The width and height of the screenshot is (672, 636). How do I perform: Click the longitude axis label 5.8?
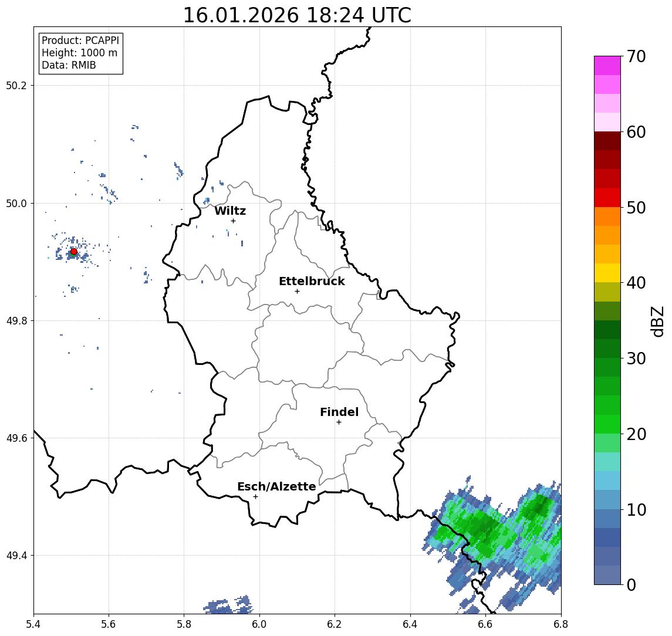(184, 624)
